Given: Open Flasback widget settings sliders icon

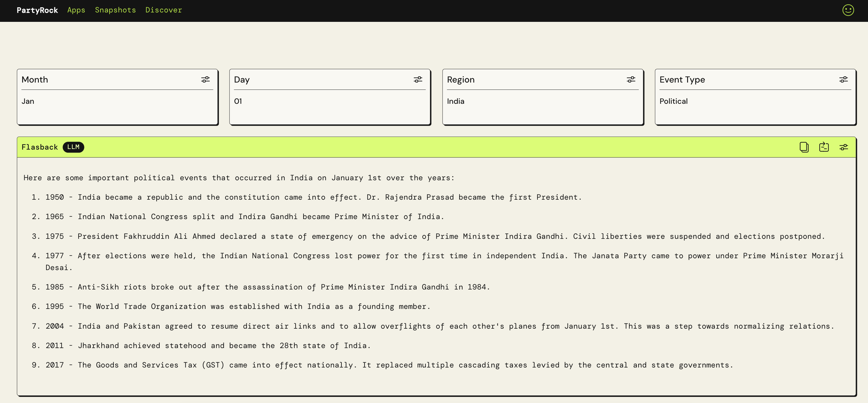Looking at the screenshot, I should click(x=844, y=147).
